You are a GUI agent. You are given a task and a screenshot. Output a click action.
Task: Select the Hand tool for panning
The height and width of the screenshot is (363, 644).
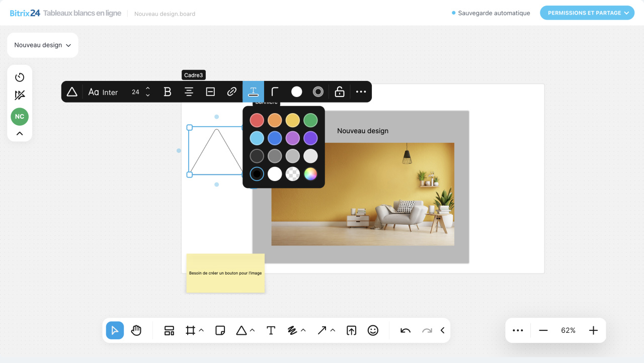(136, 330)
